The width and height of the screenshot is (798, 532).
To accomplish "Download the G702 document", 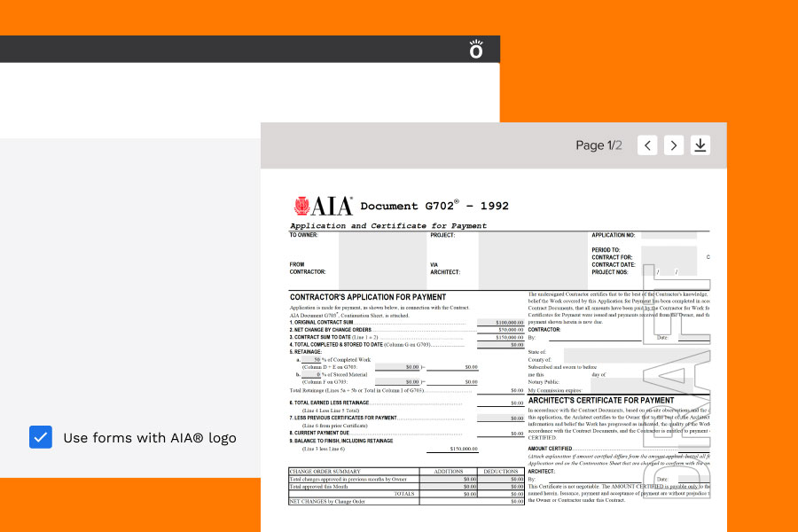I will (700, 145).
